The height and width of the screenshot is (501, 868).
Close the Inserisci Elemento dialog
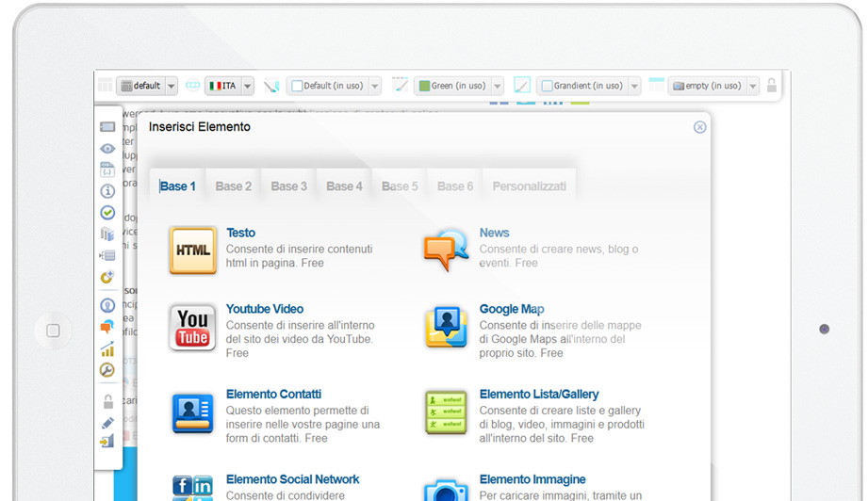tap(699, 127)
